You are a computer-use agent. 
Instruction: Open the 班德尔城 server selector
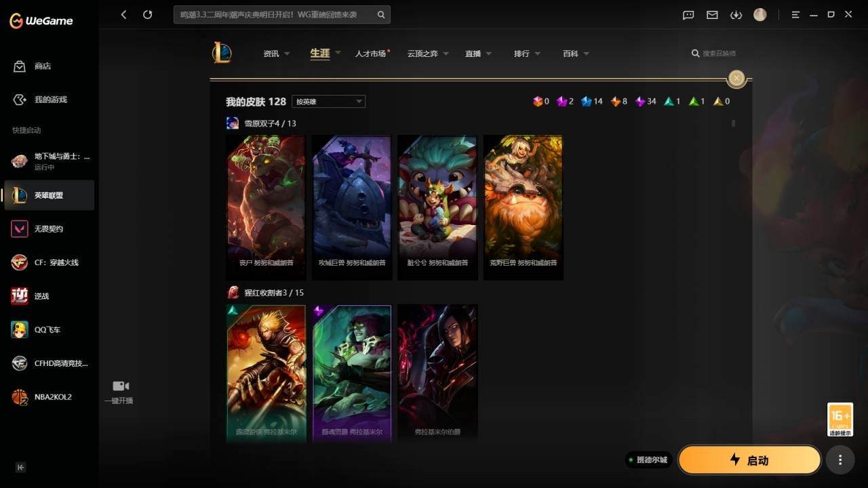click(649, 460)
